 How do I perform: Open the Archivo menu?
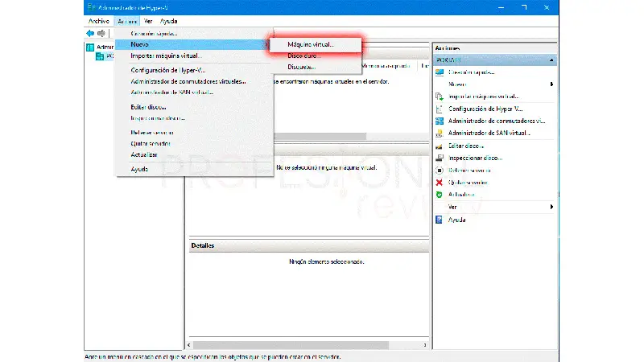coord(98,21)
